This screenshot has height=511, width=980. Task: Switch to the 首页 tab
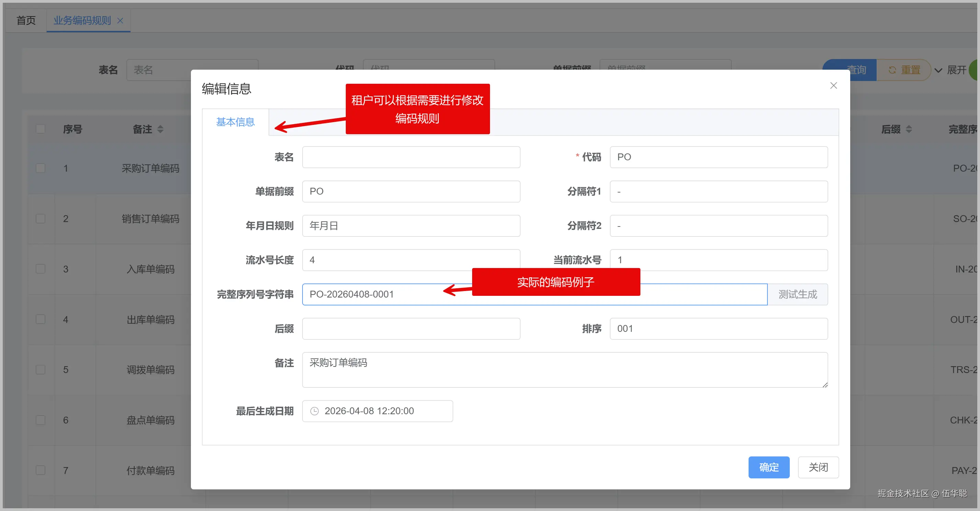point(26,21)
